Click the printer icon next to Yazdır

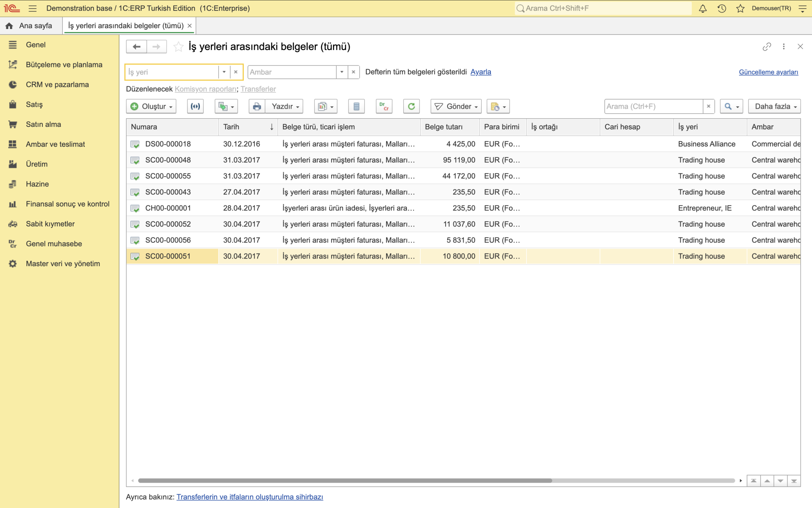click(257, 106)
